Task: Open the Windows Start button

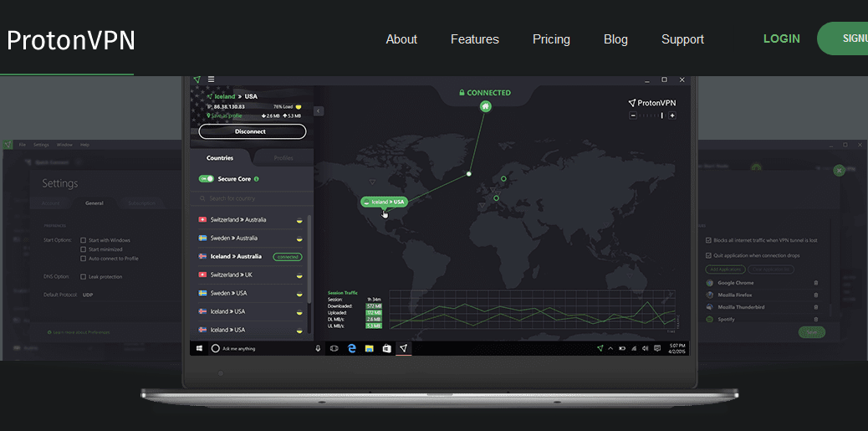Action: tap(198, 348)
